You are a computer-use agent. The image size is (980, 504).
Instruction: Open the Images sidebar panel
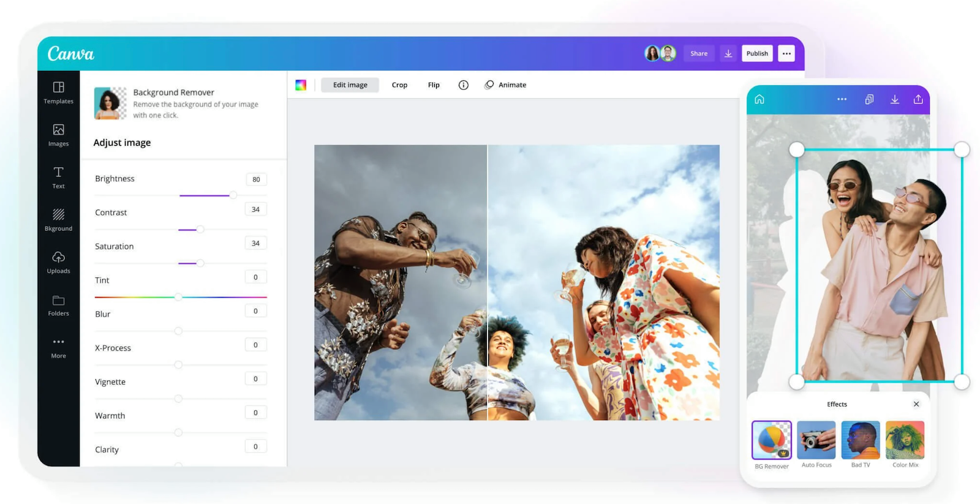[58, 135]
